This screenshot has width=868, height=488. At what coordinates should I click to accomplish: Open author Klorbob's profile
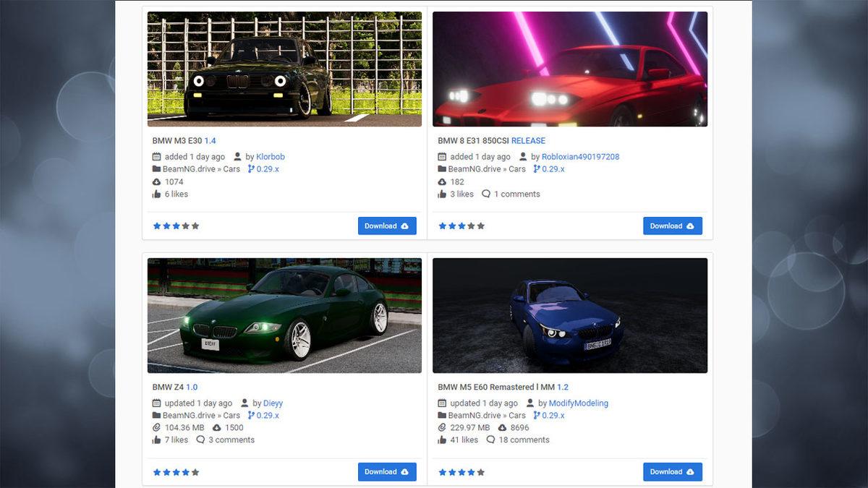[271, 157]
